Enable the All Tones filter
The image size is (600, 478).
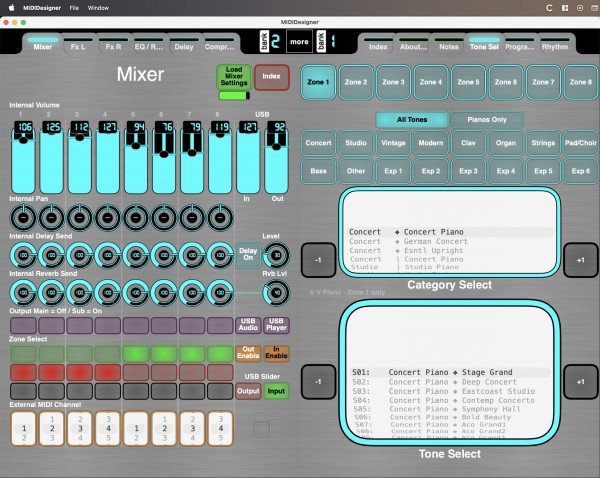coord(412,119)
